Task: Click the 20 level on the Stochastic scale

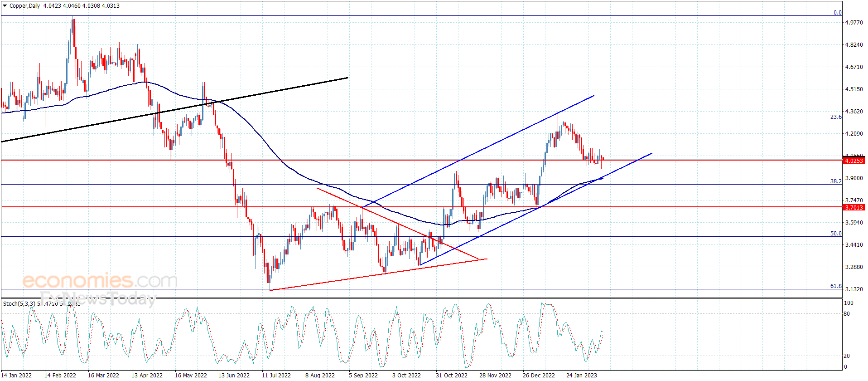Action: (x=847, y=356)
